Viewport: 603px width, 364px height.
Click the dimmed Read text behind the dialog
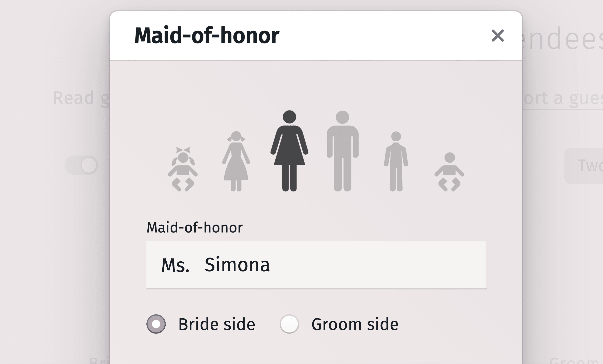pyautogui.click(x=74, y=98)
